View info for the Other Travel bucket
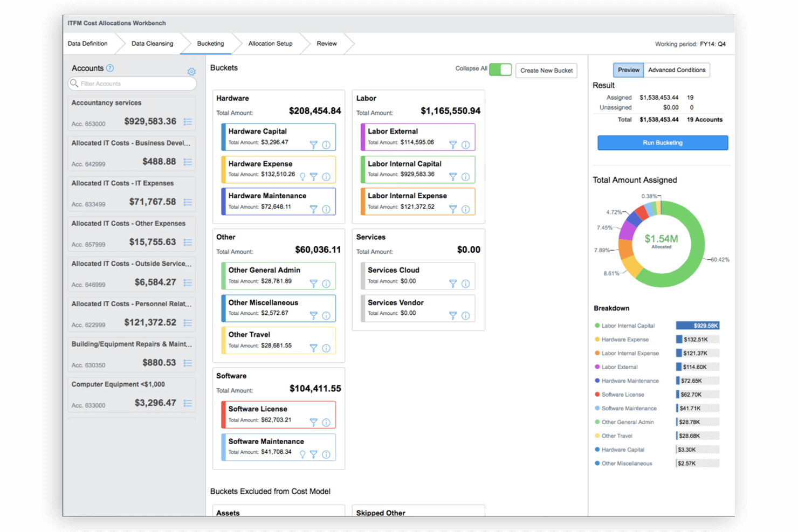Viewport: 798px width, 532px height. [326, 348]
